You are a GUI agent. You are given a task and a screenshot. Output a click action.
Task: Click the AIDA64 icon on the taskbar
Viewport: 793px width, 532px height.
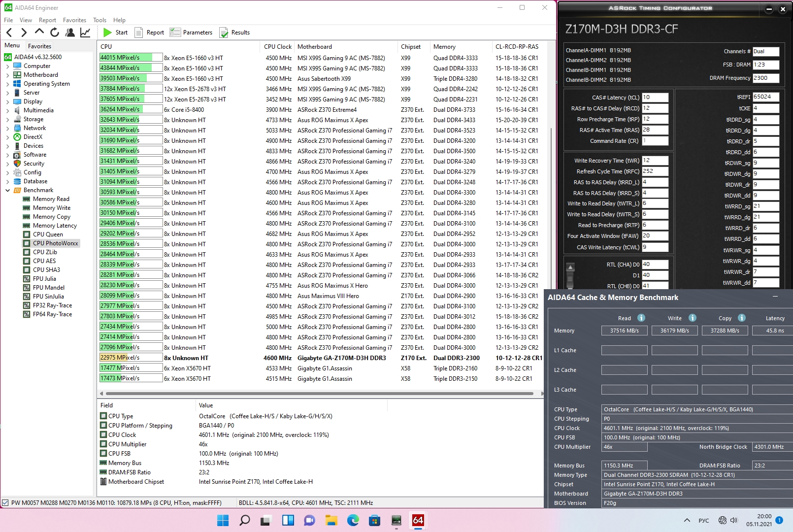click(x=418, y=520)
